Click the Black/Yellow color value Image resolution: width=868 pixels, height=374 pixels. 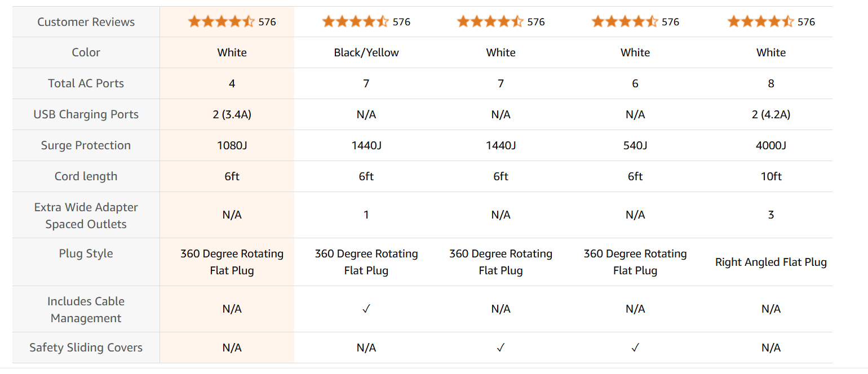(x=366, y=52)
